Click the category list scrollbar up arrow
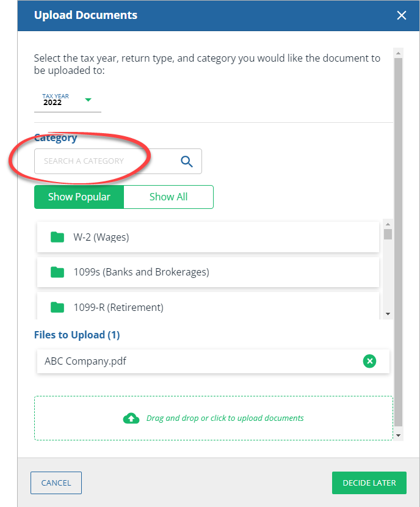Viewport: 420px width, 507px height. click(x=388, y=224)
